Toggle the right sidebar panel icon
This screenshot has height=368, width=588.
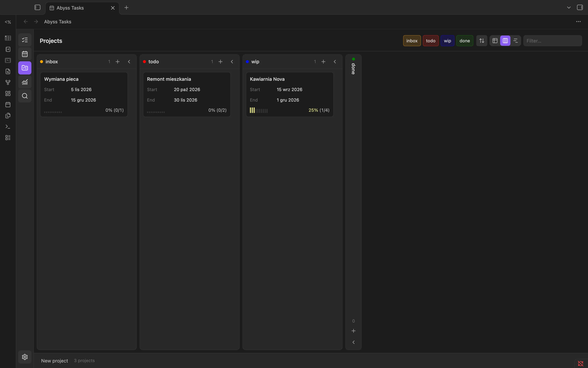point(580,8)
